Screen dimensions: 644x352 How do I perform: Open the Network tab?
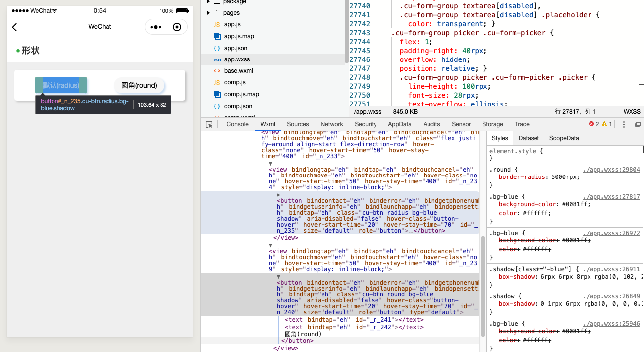click(332, 124)
